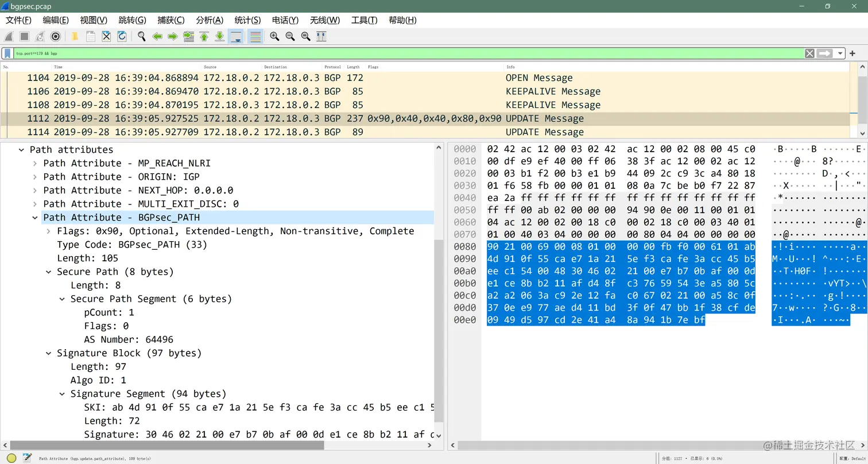Viewport: 868px width, 464px height.
Task: Reload the capture file
Action: pyautogui.click(x=122, y=36)
